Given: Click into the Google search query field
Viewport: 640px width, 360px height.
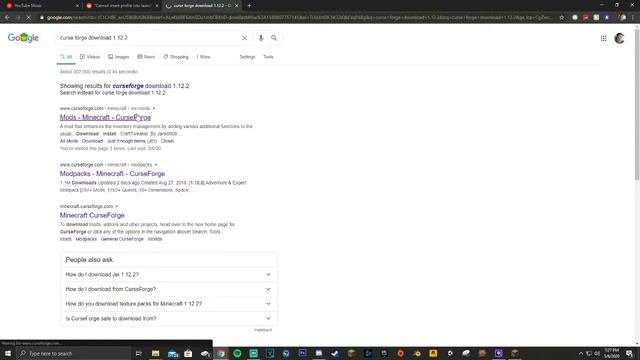Looking at the screenshot, I should tap(149, 38).
